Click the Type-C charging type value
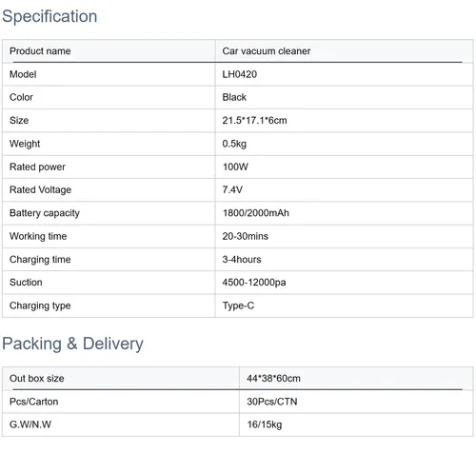Viewport: 476px width, 453px height. [x=238, y=305]
